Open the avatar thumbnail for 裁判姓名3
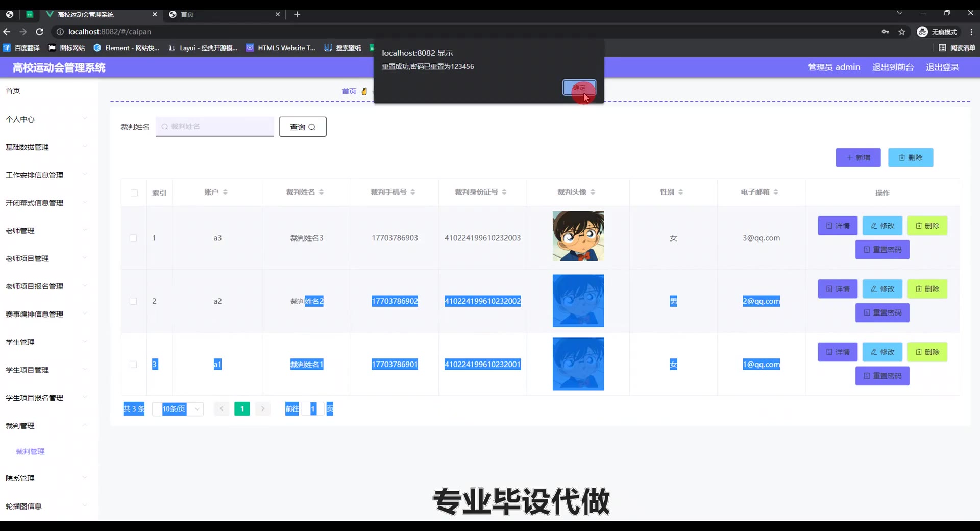 click(578, 236)
